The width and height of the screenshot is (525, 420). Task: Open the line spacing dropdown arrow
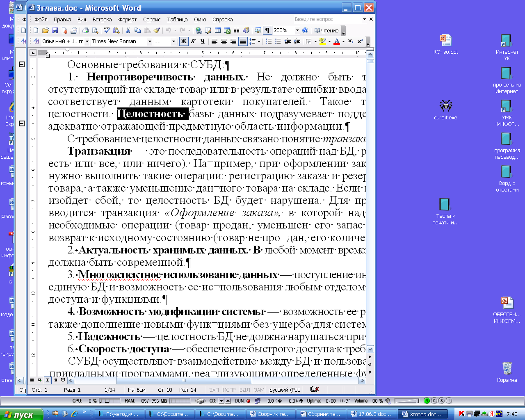pos(259,41)
